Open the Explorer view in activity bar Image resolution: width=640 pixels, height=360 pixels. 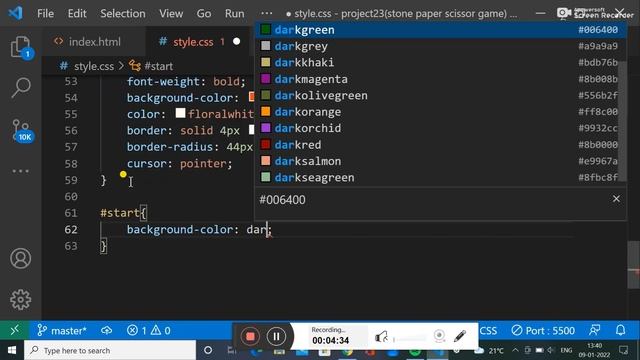pos(20,47)
